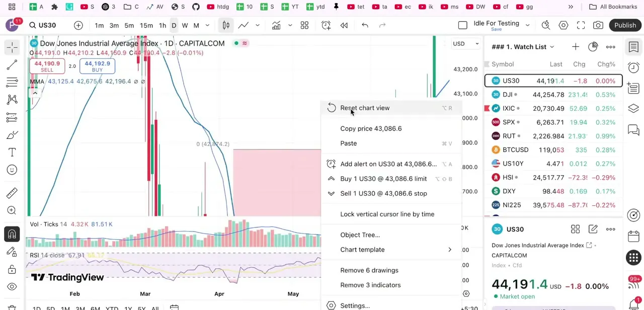The width and height of the screenshot is (644, 310).
Task: Choose Copy price 43,086.6
Action: tap(391, 128)
